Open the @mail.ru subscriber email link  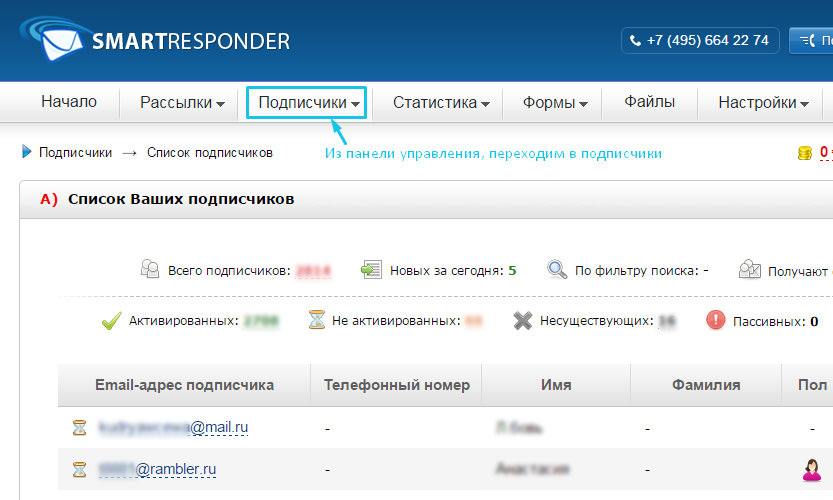173,427
